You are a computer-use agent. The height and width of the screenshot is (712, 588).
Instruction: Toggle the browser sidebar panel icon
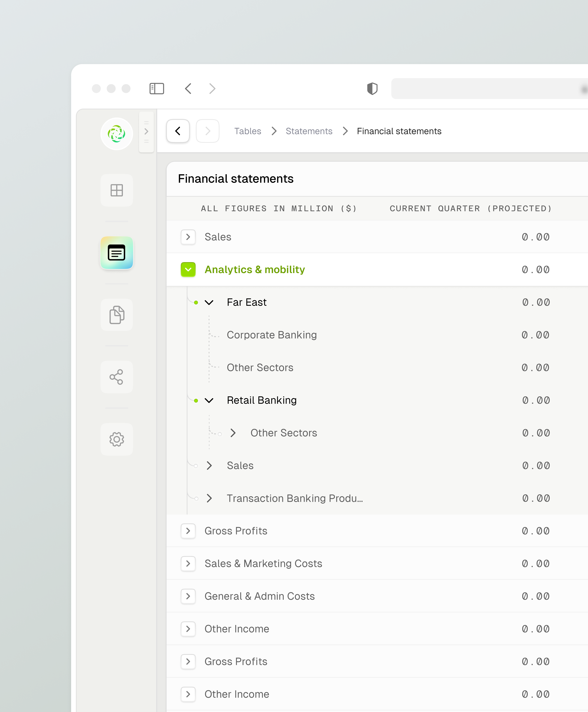(157, 89)
